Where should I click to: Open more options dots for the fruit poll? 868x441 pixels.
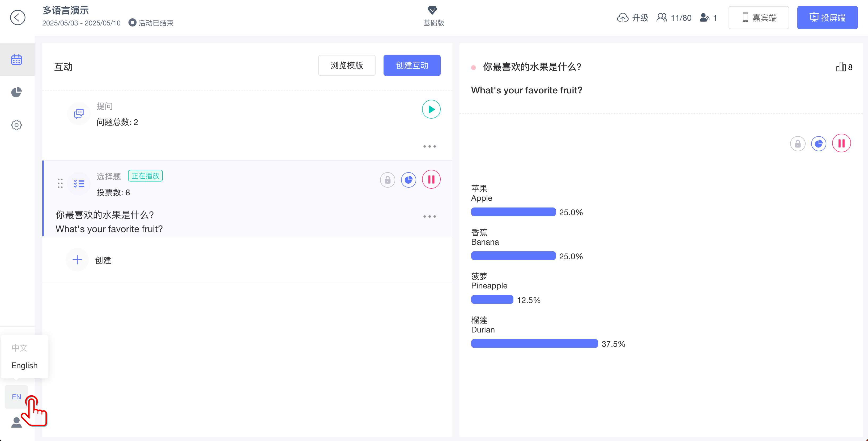[x=430, y=217]
